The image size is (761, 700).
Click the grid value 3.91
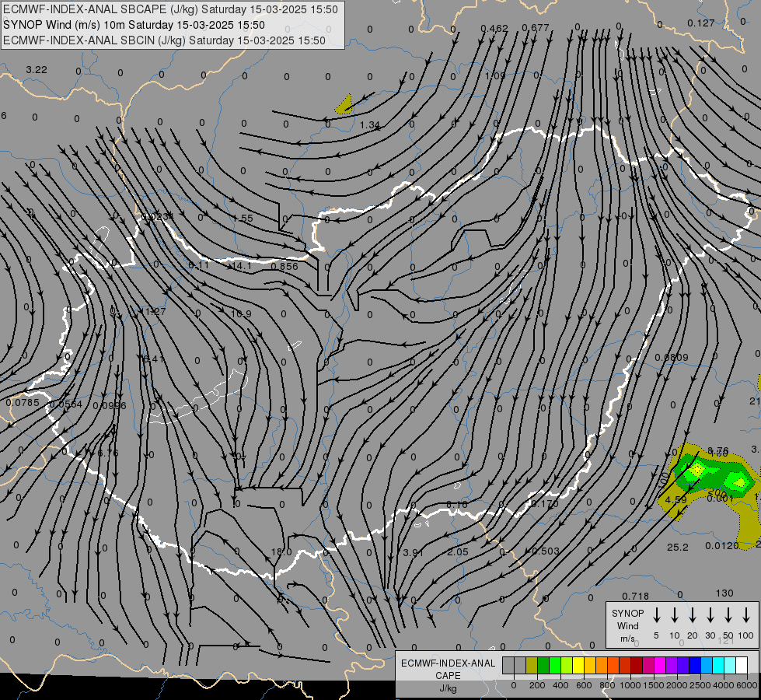coord(413,552)
